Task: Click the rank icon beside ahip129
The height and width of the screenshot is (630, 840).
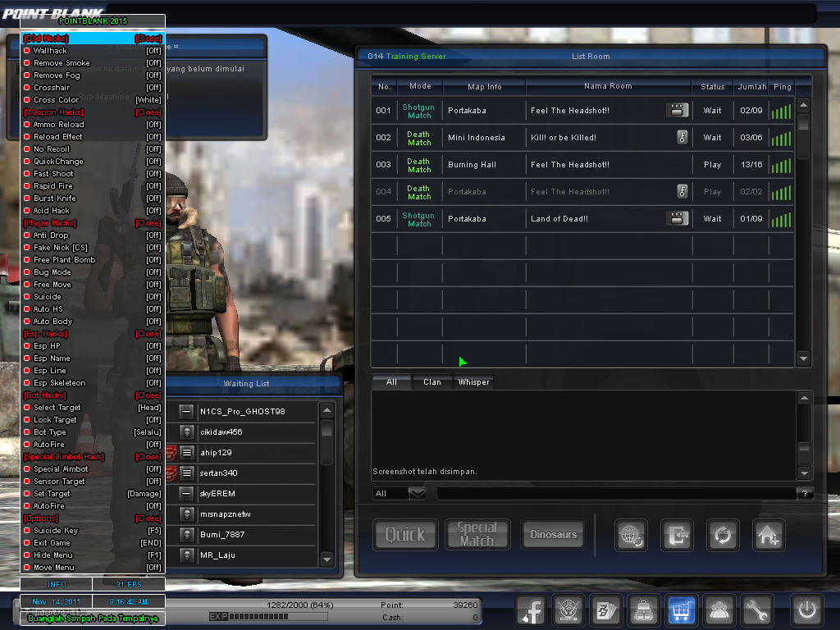Action: 186,453
